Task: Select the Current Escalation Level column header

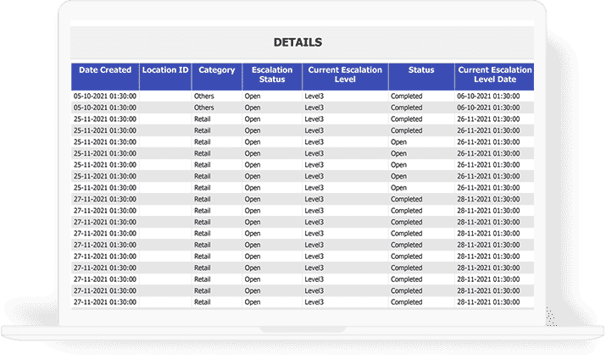Action: pos(345,76)
